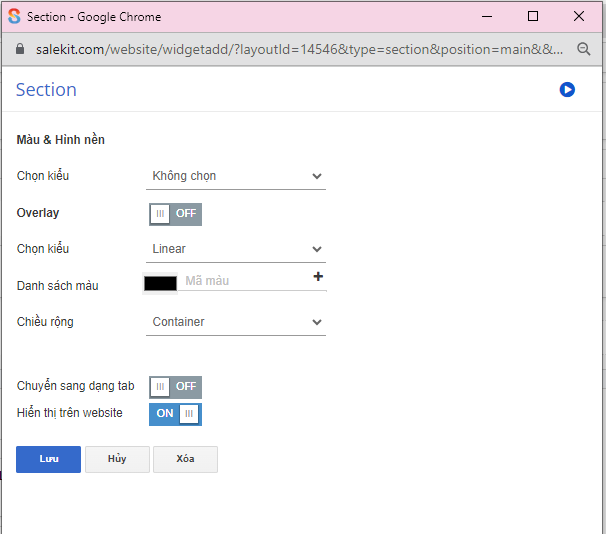Open the Chiều rộng Container dropdown
606x534 pixels.
coord(236,322)
